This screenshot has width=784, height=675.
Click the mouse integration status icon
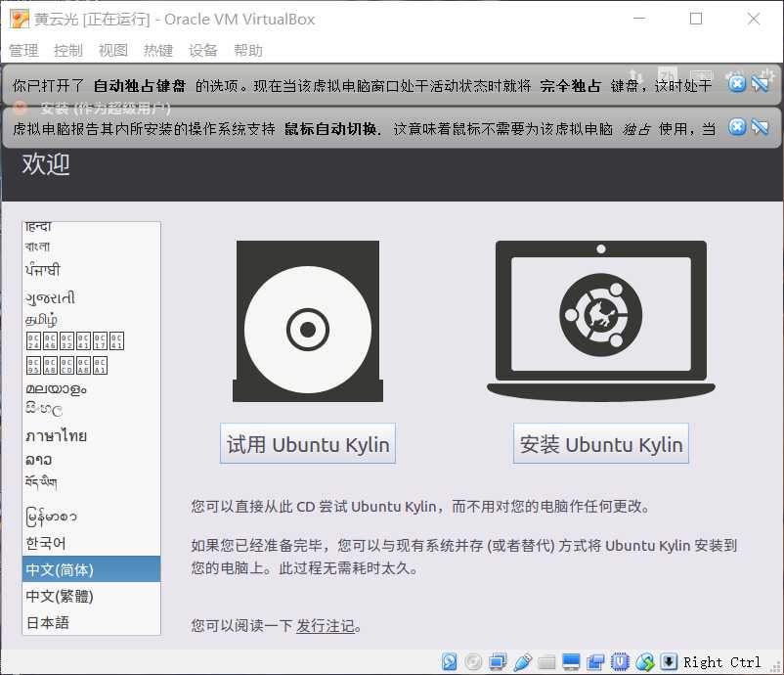click(x=644, y=662)
